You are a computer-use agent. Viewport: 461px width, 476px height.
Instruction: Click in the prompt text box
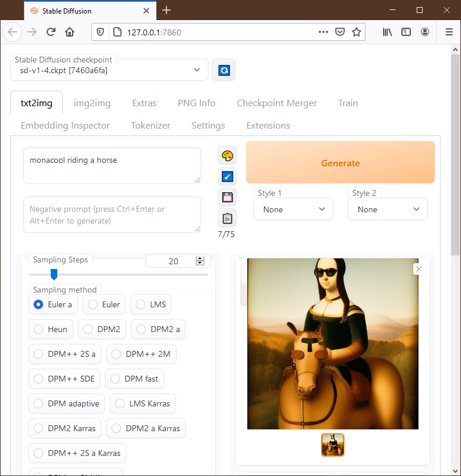pyautogui.click(x=112, y=165)
